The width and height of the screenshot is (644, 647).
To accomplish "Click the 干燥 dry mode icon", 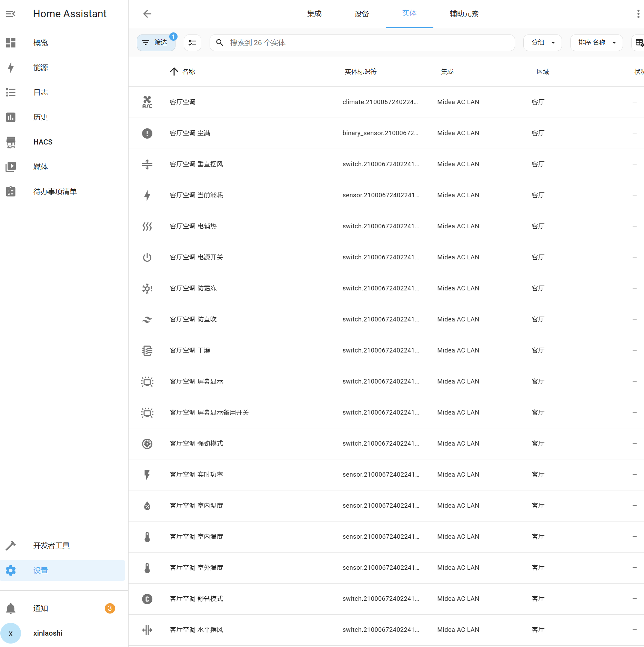I will click(x=147, y=350).
